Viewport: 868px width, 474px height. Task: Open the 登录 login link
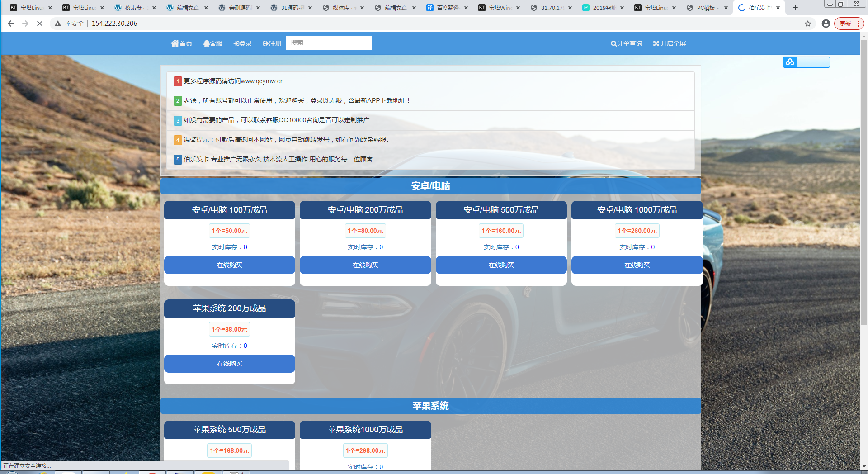[243, 43]
